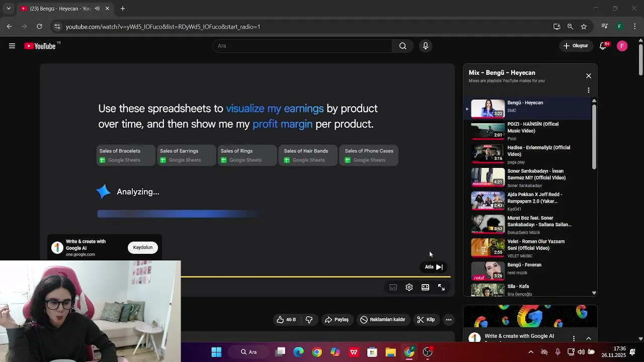Collapse the Google AI ad card chevron
This screenshot has width=644, height=362.
pos(589,338)
